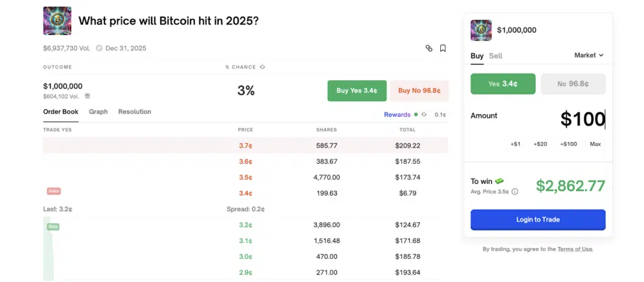
Task: Open the Terms of Use link
Action: point(575,249)
